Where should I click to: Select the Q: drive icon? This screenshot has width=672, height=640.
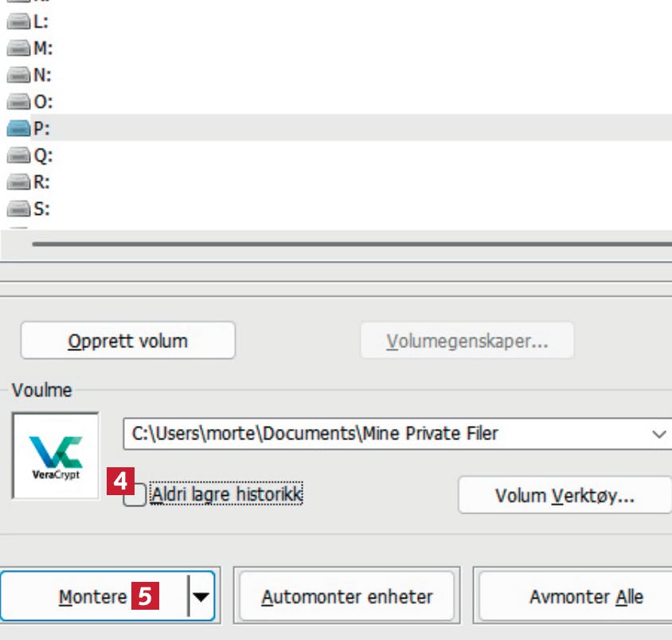click(x=18, y=155)
